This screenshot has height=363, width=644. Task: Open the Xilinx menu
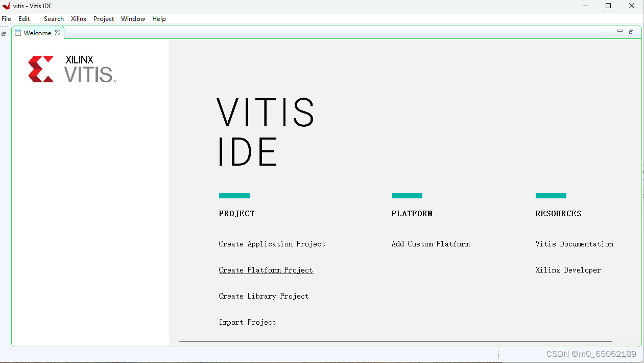pyautogui.click(x=78, y=18)
